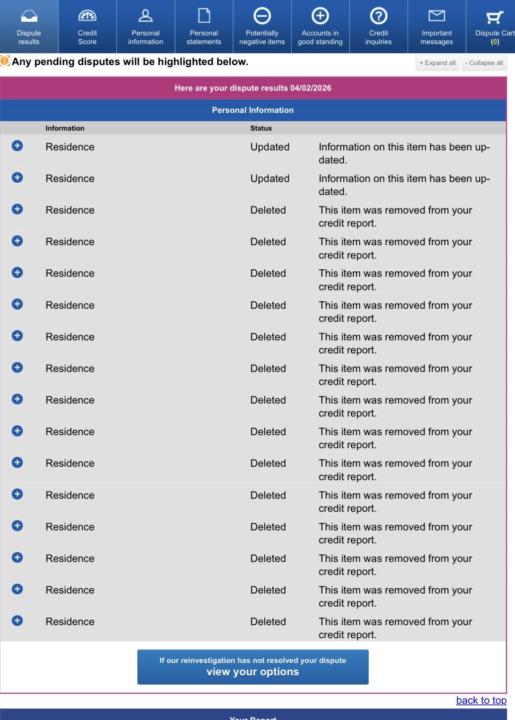Viewport: 515px width, 720px height.
Task: Expand the second Updated Residence row
Action: tap(17, 178)
